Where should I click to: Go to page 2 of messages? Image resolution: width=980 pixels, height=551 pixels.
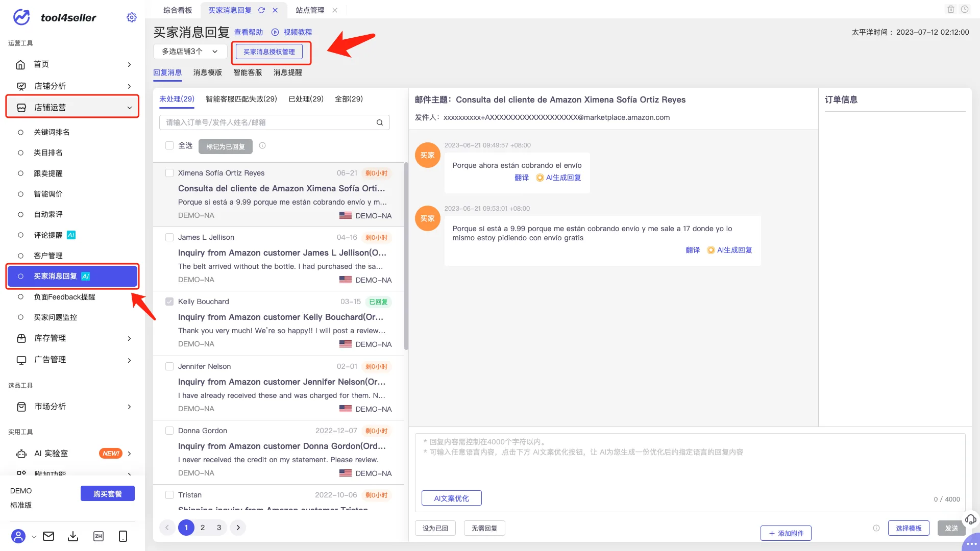[x=203, y=528]
